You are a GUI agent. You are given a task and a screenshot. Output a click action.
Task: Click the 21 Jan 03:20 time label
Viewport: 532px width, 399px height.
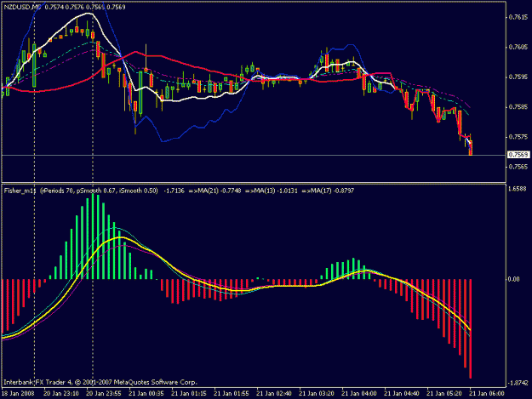pos(317,394)
